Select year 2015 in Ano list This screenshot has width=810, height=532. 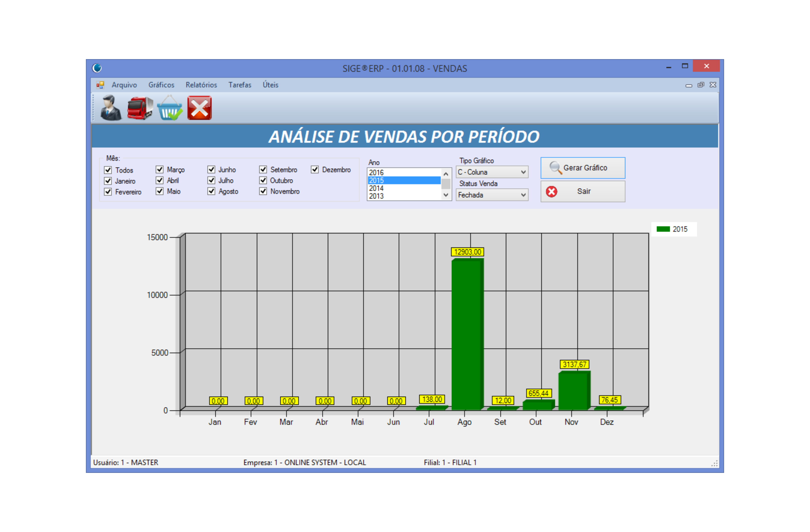tap(404, 180)
